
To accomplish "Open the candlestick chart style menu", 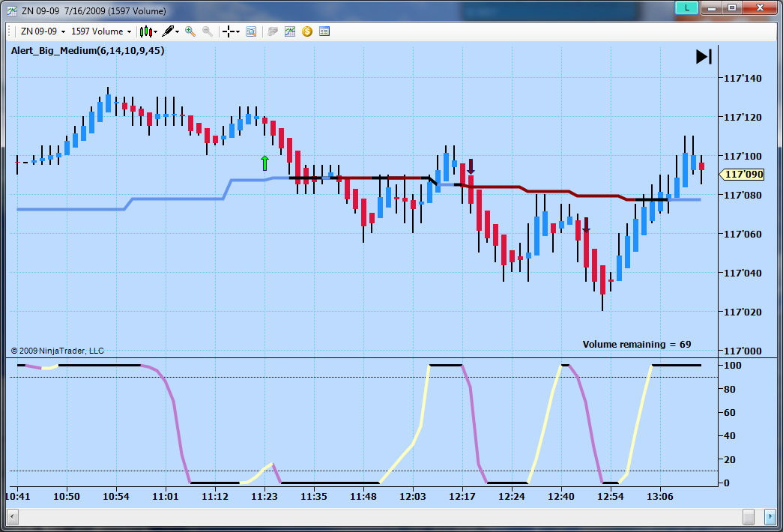I will [x=149, y=31].
